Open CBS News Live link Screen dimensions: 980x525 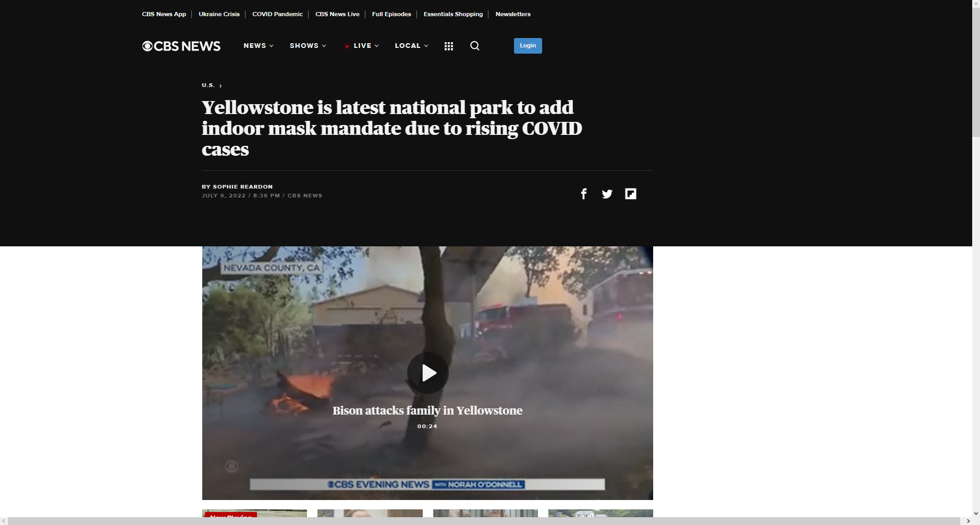pyautogui.click(x=337, y=14)
